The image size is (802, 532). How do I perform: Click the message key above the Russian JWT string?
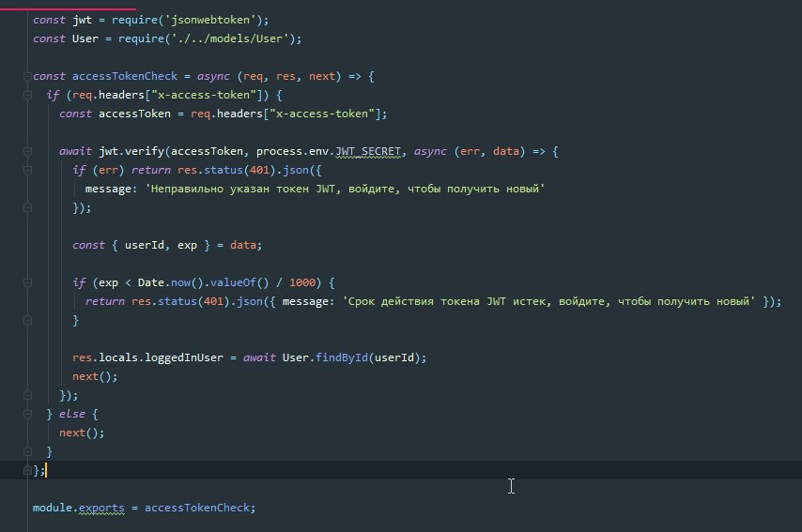[108, 190]
